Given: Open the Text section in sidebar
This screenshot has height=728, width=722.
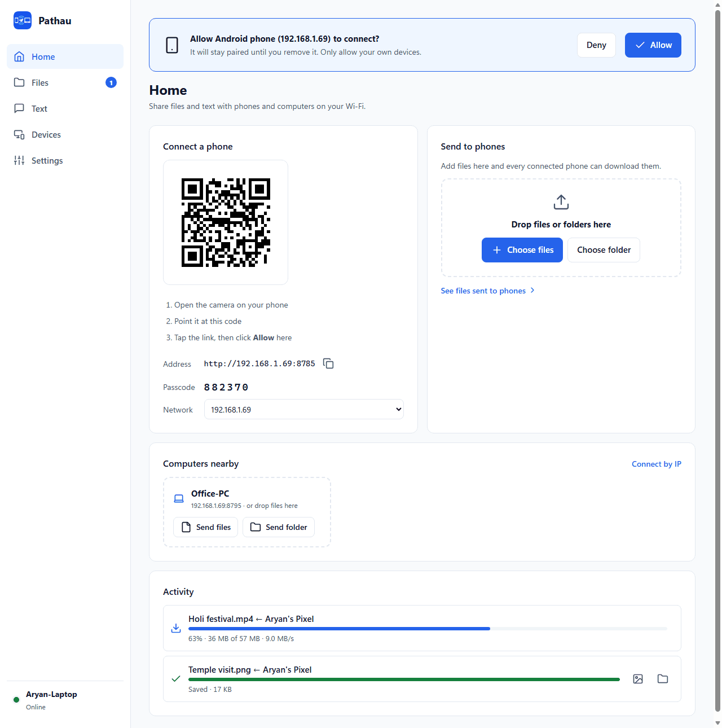Looking at the screenshot, I should coord(65,108).
